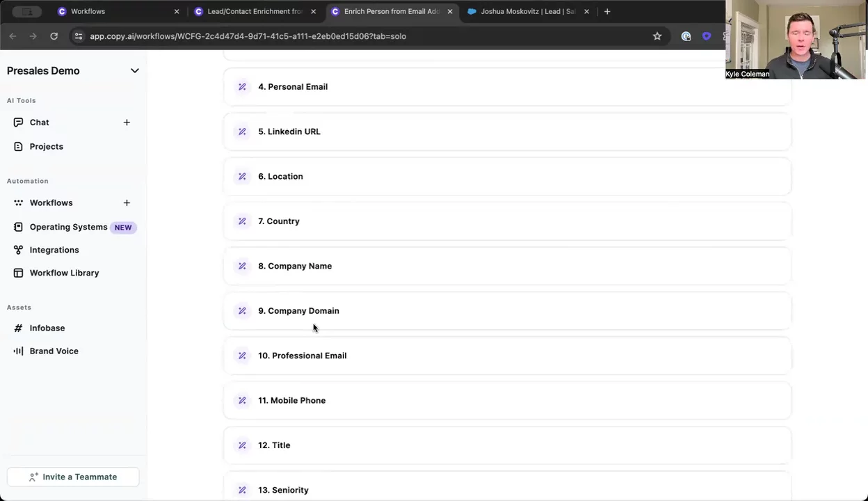Expand the Presales Demo workspace dropdown
This screenshot has height=501, width=868.
134,71
